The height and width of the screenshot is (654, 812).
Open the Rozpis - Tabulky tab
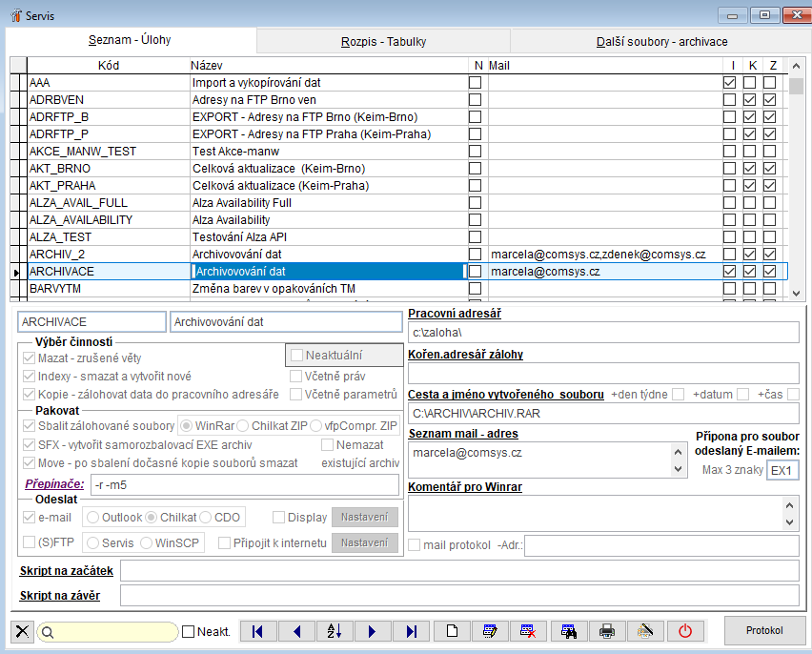384,41
